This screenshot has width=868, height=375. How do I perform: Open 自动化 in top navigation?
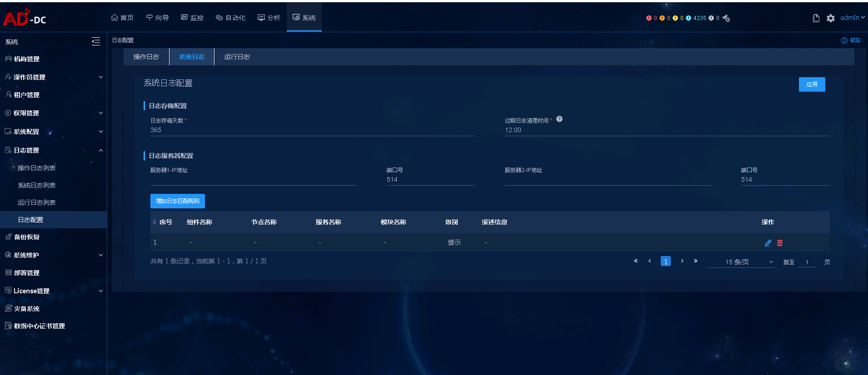[x=231, y=18]
